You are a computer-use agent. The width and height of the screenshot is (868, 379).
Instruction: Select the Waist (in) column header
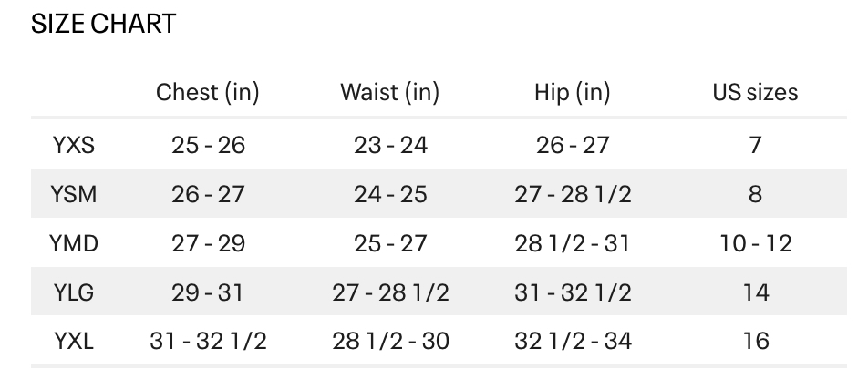tap(389, 92)
